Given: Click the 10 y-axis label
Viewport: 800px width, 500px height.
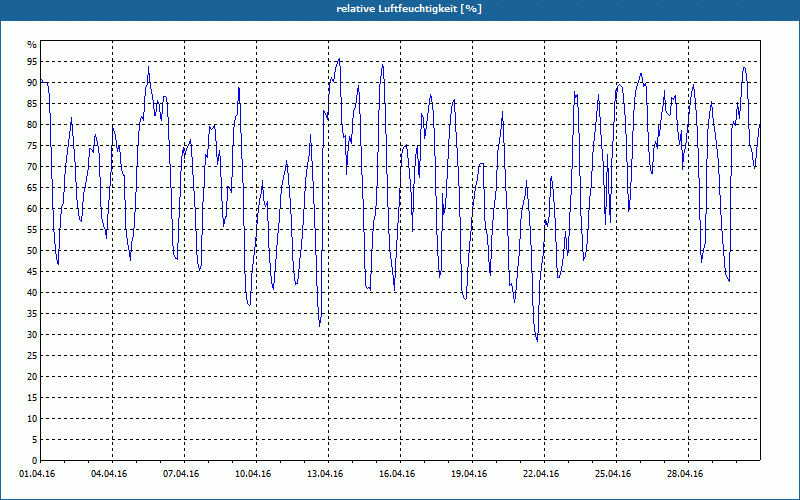Looking at the screenshot, I should click(x=32, y=419).
